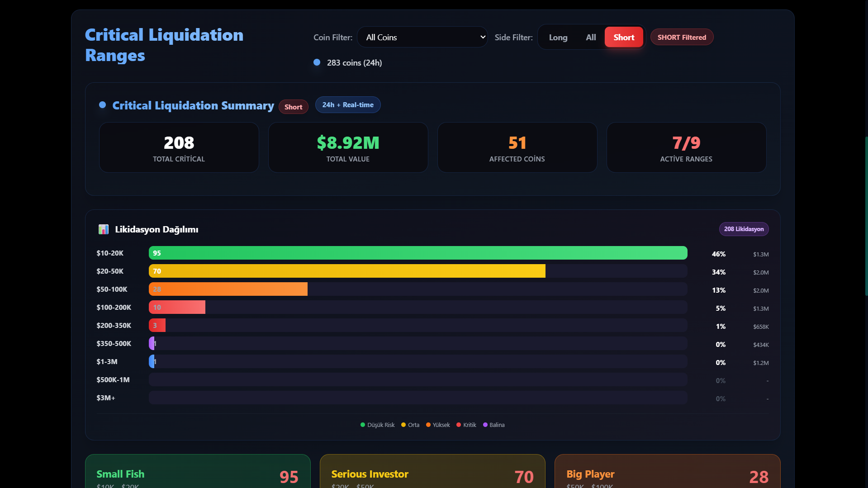Open the All Coins dropdown
This screenshot has width=868, height=488.
(421, 38)
